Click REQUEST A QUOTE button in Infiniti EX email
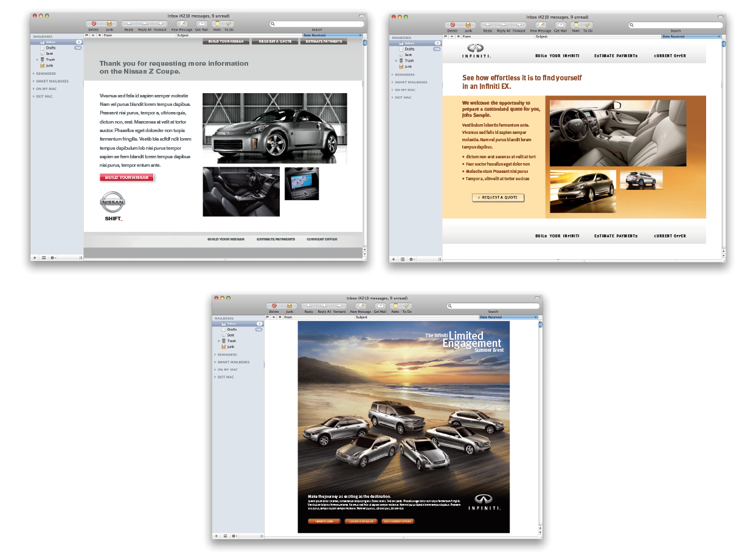The width and height of the screenshot is (756, 560). (x=498, y=197)
